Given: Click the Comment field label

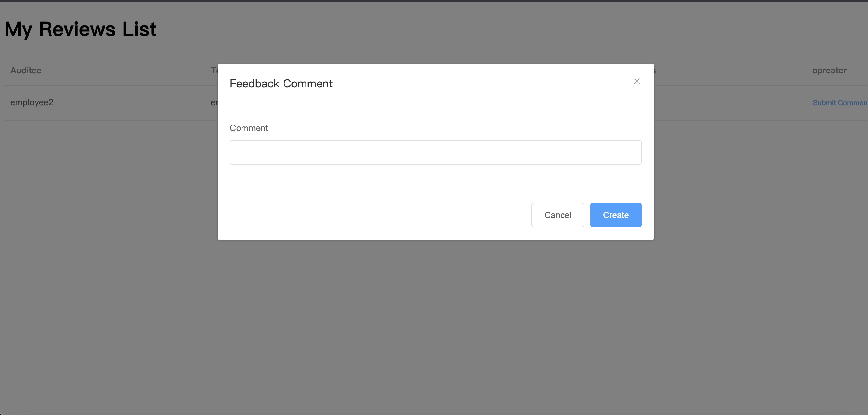Looking at the screenshot, I should [249, 128].
